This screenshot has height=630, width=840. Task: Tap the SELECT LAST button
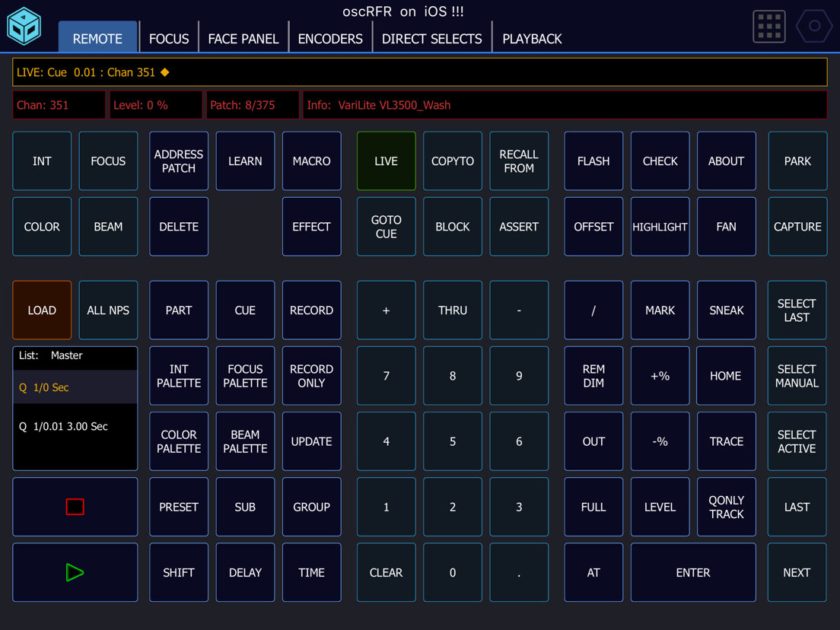coord(797,310)
